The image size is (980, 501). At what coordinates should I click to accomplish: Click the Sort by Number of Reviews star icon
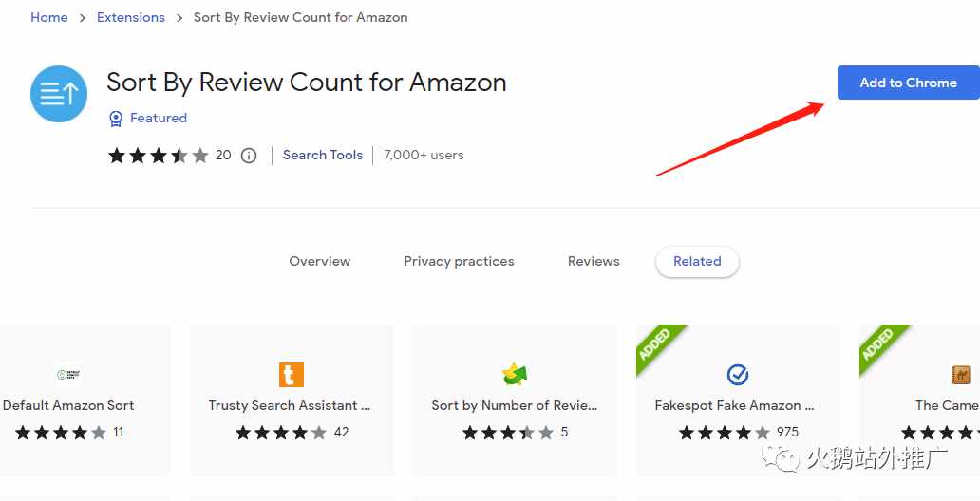pos(515,374)
